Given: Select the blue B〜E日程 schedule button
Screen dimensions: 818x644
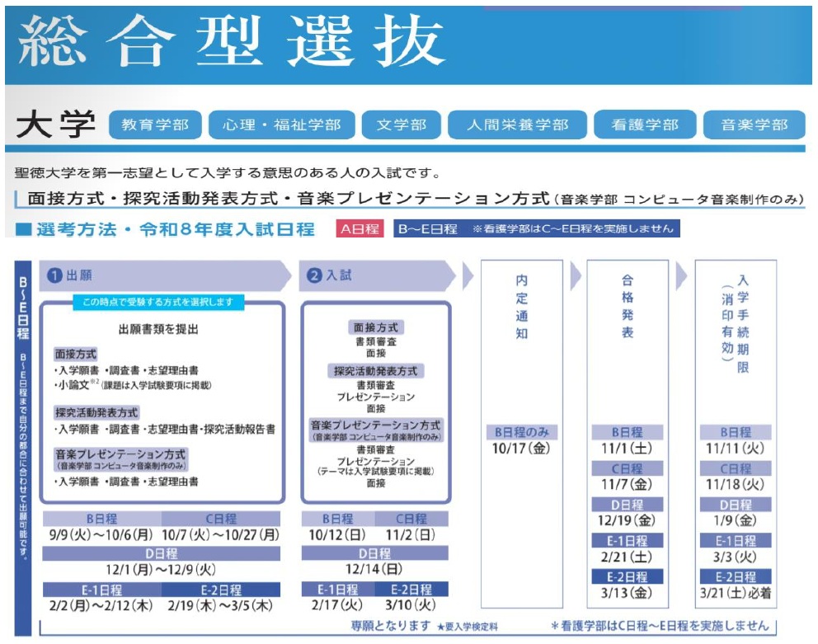Looking at the screenshot, I should [427, 228].
